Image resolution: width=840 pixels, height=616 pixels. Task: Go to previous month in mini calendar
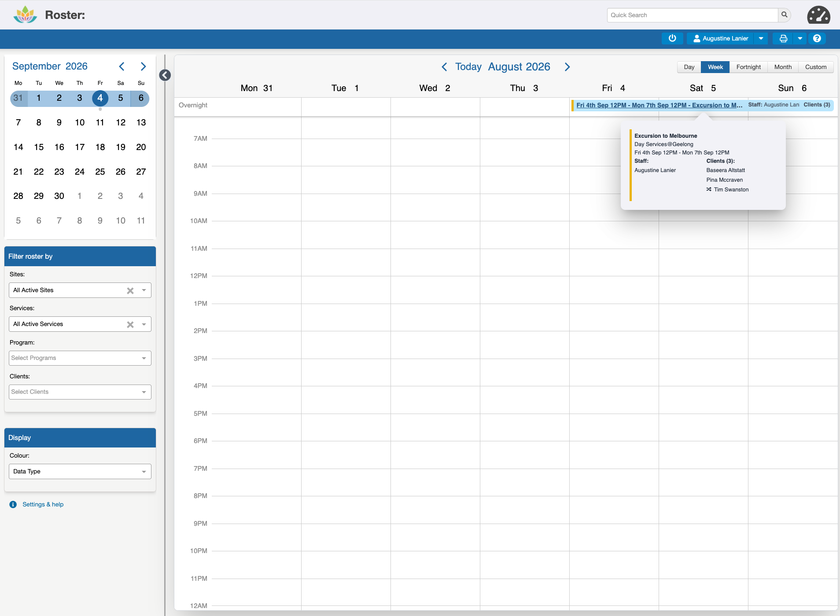pyautogui.click(x=122, y=66)
